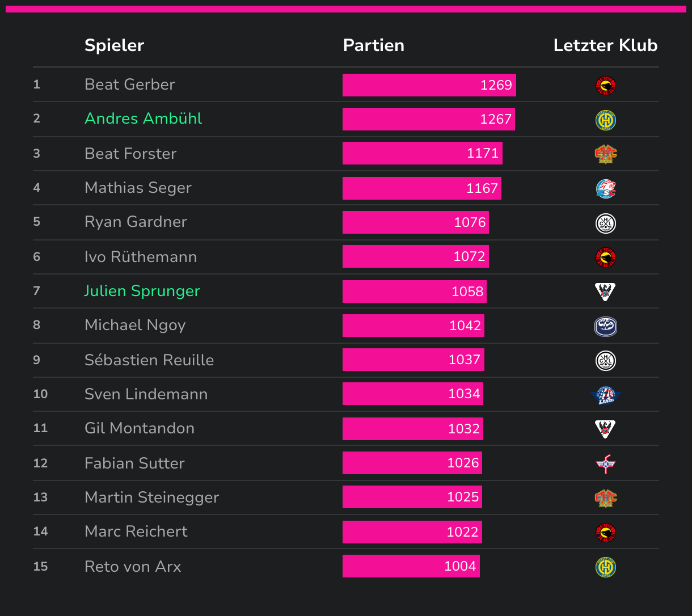
Task: Click the HC Davos logo beside Andres Ambühl
Action: pos(606,120)
